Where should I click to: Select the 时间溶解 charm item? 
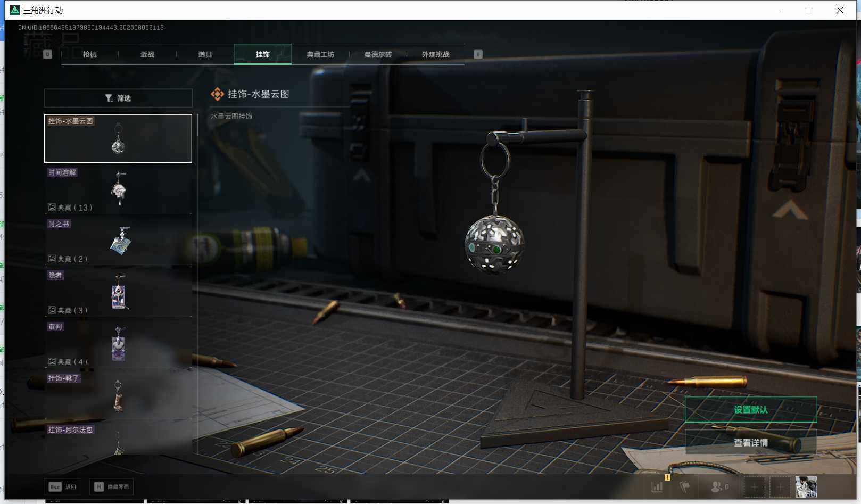pyautogui.click(x=118, y=189)
